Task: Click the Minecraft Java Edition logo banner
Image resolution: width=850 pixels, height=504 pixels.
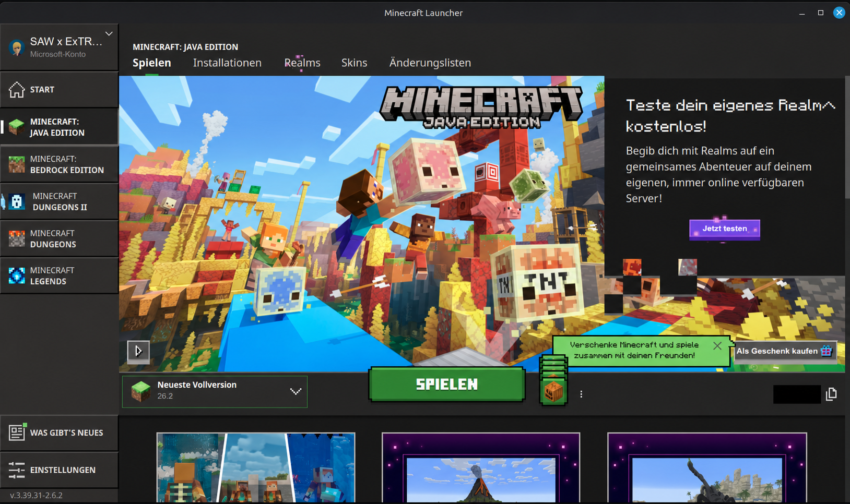Action: pos(481,107)
